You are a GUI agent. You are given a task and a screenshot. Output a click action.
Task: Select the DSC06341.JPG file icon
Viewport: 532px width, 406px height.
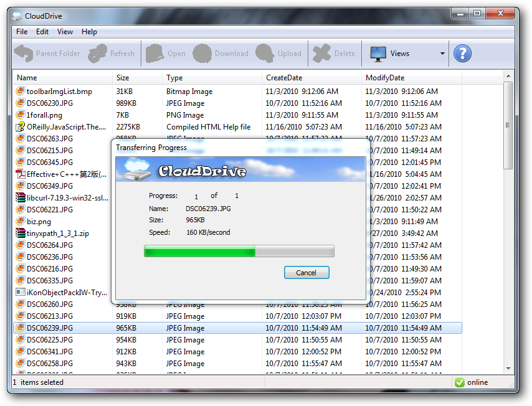pos(21,351)
